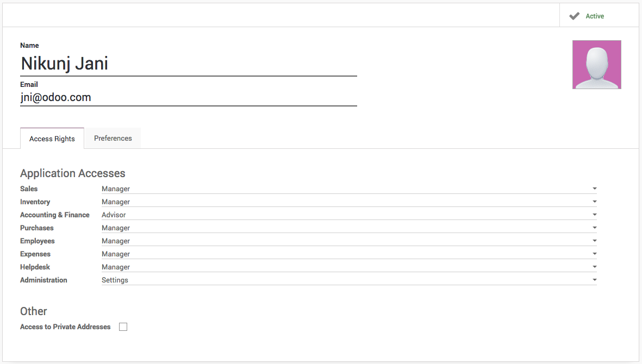Click the Sales dropdown arrow icon

[x=595, y=189]
